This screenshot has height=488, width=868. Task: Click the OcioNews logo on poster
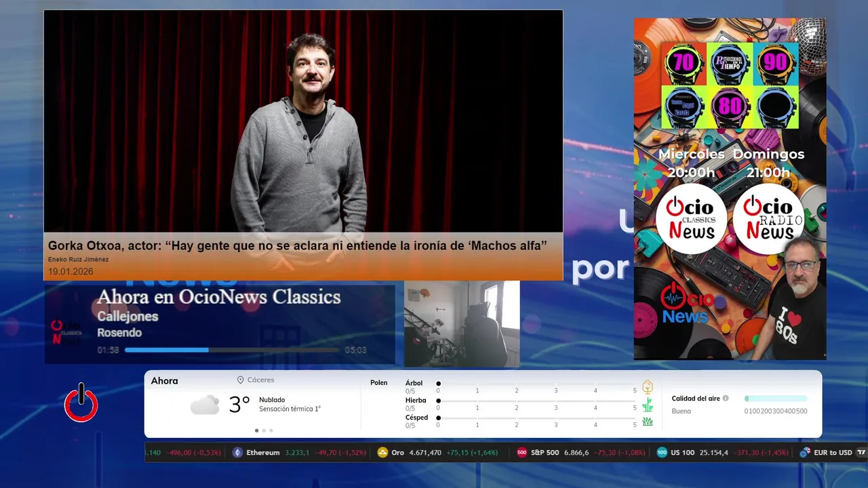[688, 303]
